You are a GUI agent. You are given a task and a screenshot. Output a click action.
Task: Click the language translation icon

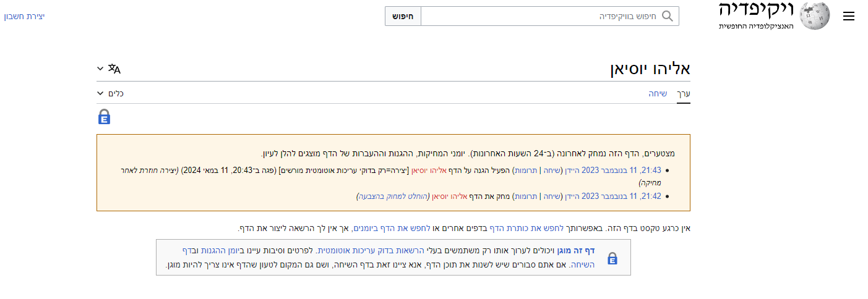[x=114, y=69]
